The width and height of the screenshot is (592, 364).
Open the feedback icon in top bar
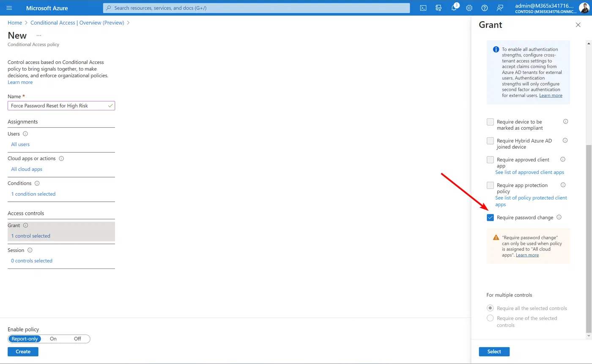click(x=500, y=8)
